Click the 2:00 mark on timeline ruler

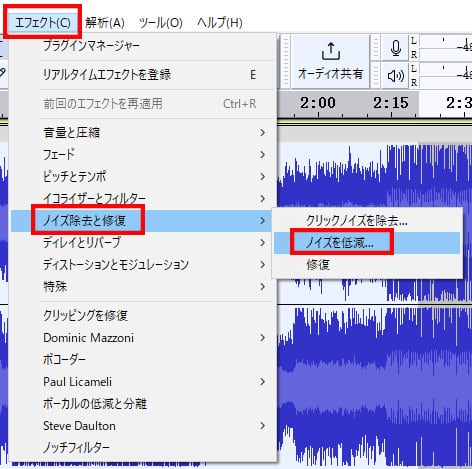tap(318, 103)
